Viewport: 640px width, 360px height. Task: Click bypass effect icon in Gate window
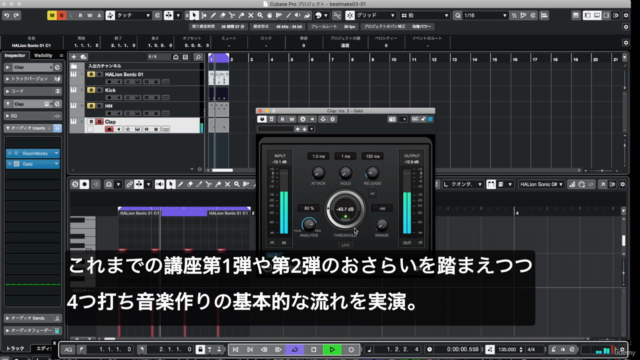pos(271,119)
